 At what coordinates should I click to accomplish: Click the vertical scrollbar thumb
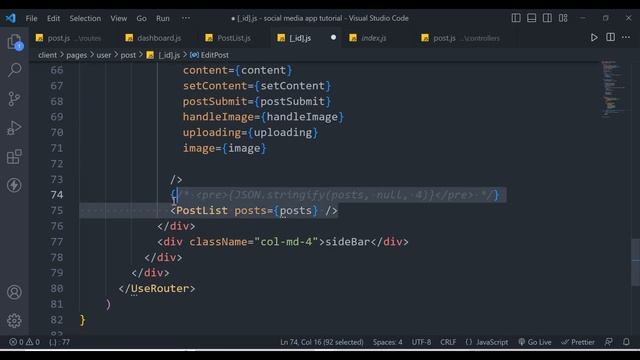coord(636,262)
